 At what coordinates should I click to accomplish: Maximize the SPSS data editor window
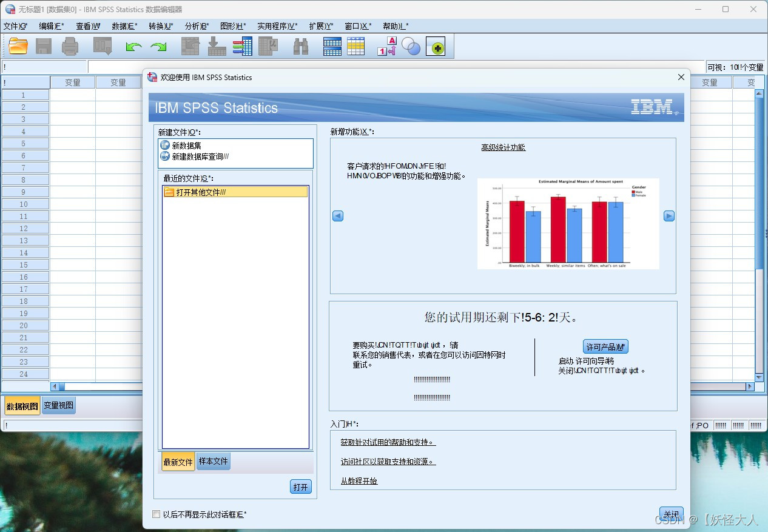click(x=726, y=9)
